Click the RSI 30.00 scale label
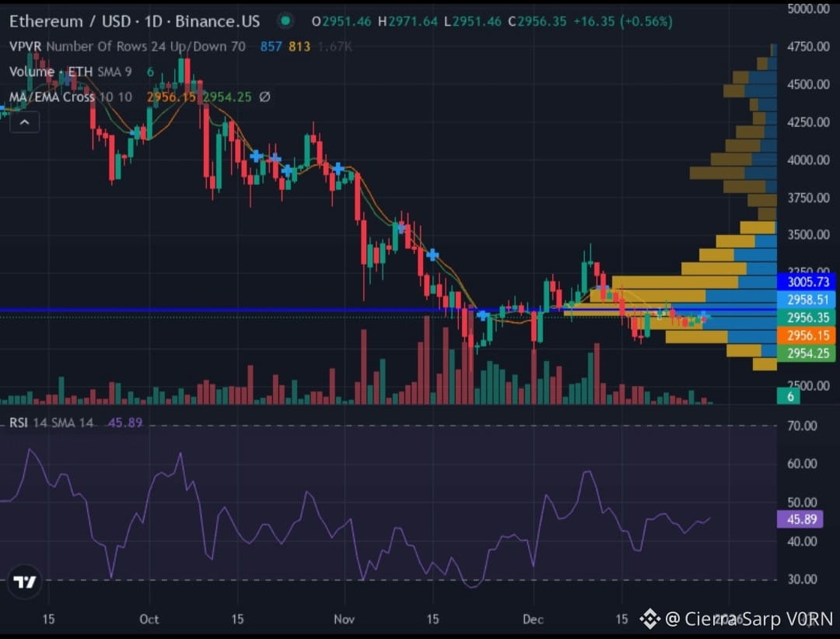 pos(802,580)
